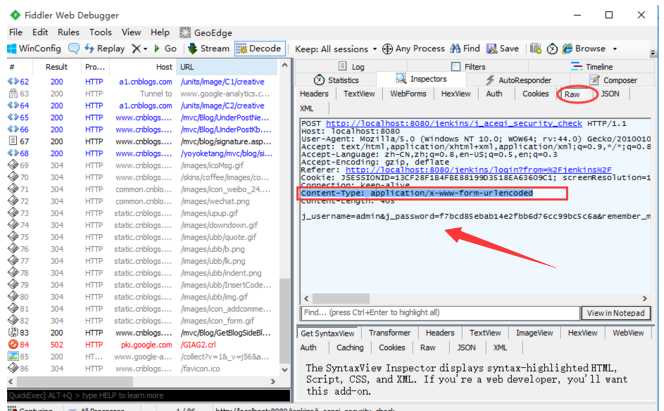Select request XML inspector tab
The image size is (664, 411).
click(x=307, y=108)
